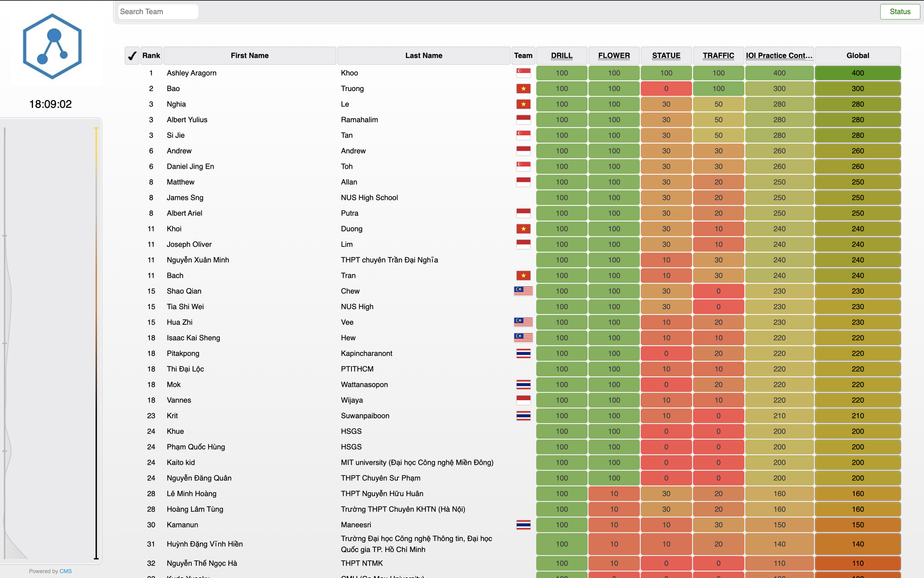Click Indonesia flag in Vannes Wijaya row
Image resolution: width=924 pixels, height=578 pixels.
point(523,400)
